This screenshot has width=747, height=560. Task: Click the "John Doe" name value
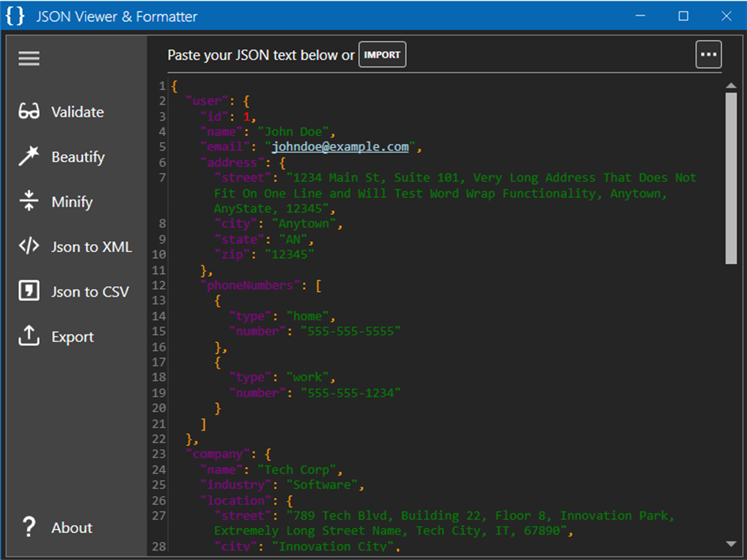(293, 132)
